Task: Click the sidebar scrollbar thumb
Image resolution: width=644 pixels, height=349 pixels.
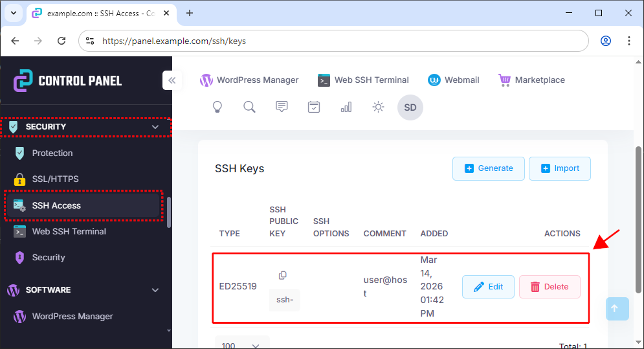Action: coord(168,212)
